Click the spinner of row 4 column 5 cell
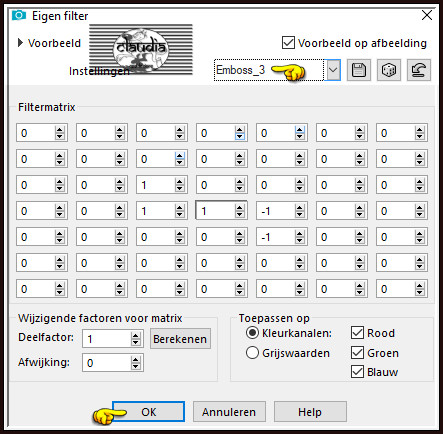The width and height of the screenshot is (443, 434). (x=300, y=211)
